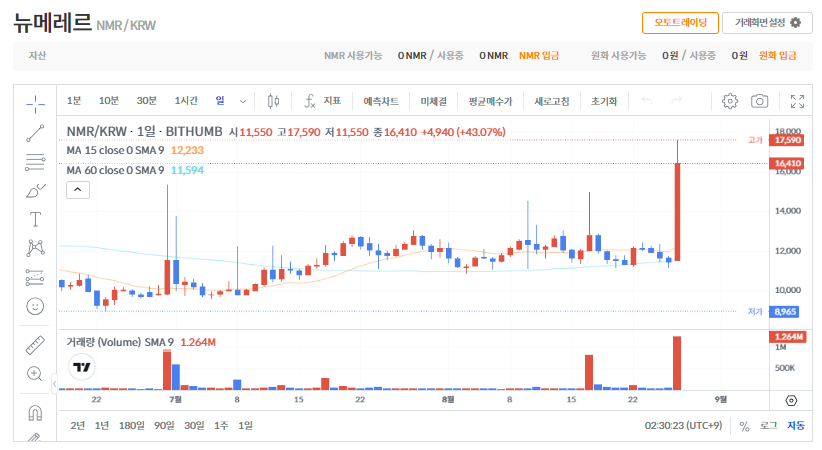
Task: Take a chart snapshot with camera icon
Action: click(x=760, y=101)
